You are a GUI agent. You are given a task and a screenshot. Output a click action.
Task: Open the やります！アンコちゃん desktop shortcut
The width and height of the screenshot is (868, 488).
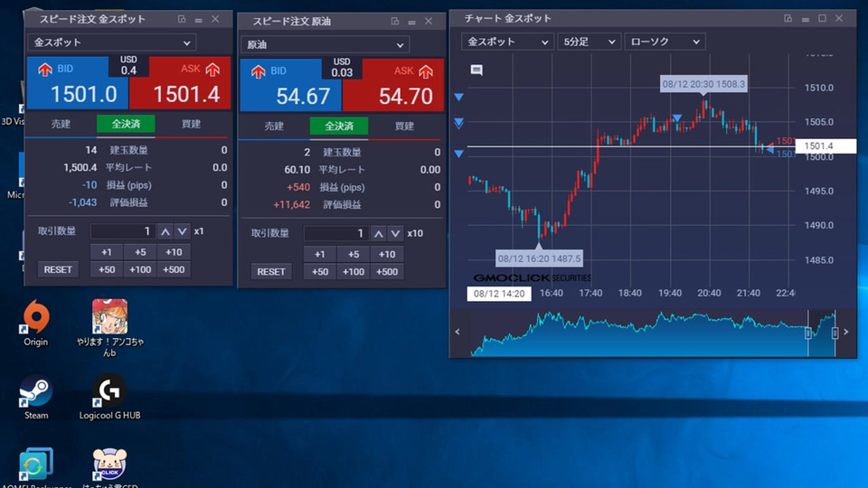coord(109,327)
